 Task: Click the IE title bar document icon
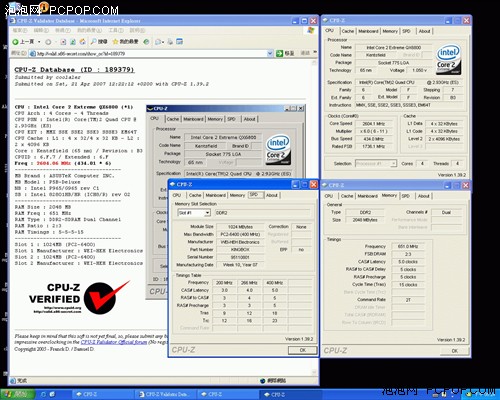pos(13,21)
